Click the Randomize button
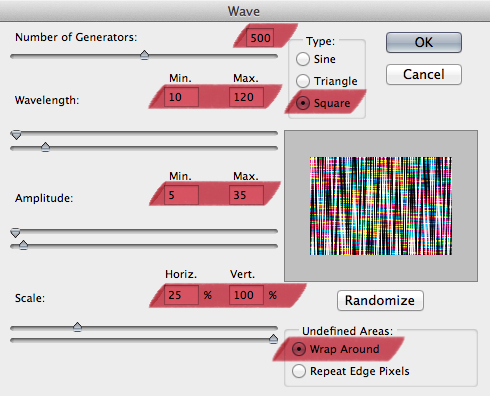The width and height of the screenshot is (490, 396). [380, 300]
